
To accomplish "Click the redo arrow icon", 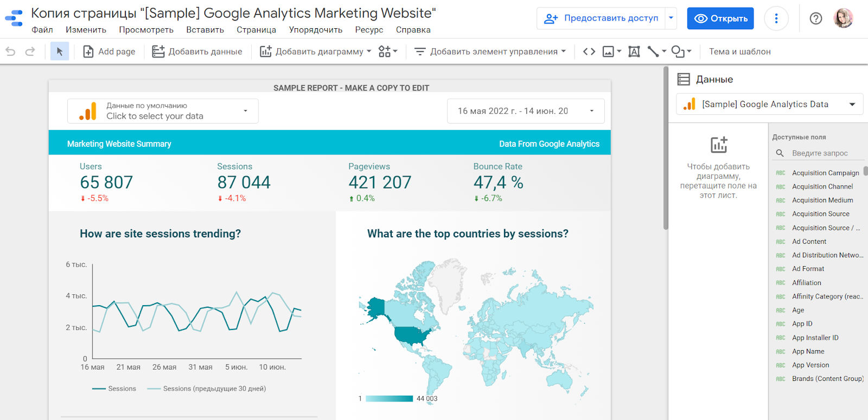I will coord(30,51).
